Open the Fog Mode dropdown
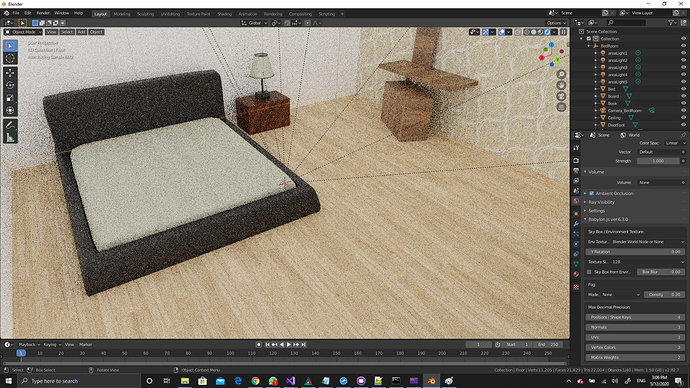The height and width of the screenshot is (388, 690). click(x=620, y=294)
